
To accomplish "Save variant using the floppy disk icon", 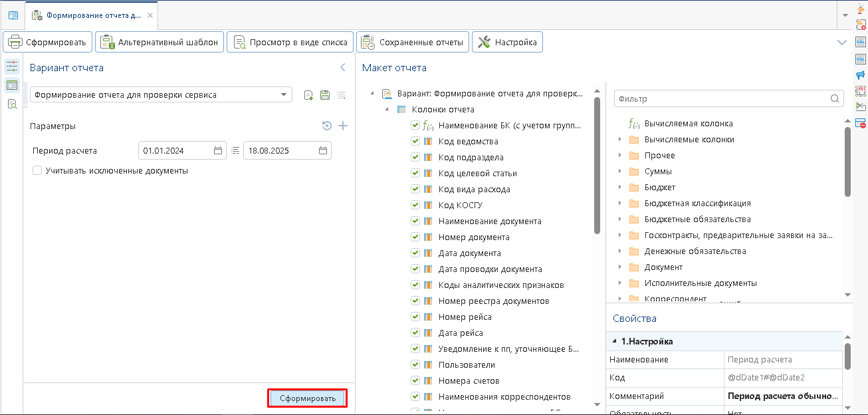I will tap(325, 95).
